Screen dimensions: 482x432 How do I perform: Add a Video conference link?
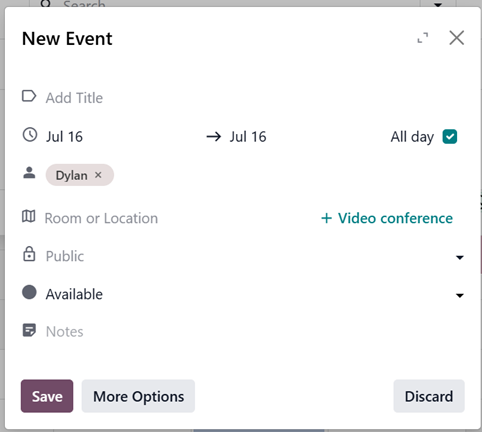(387, 218)
